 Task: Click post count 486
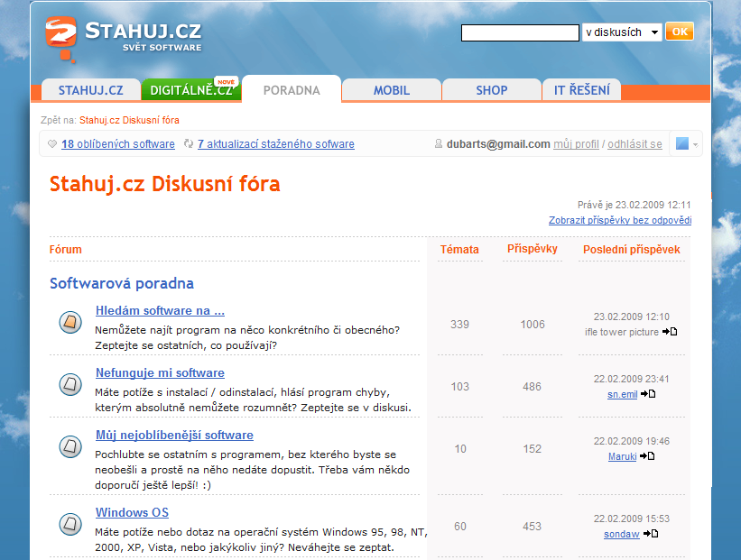(533, 387)
